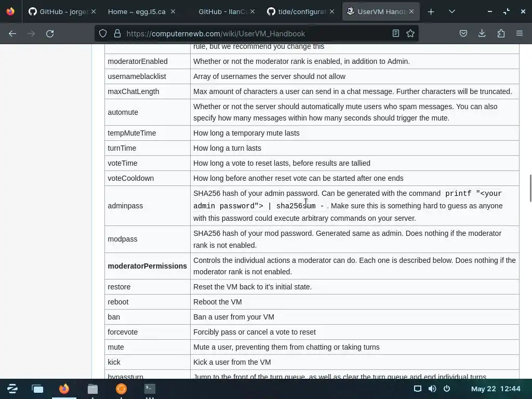Open a new browser tab
The height and width of the screenshot is (399, 532).
(x=431, y=12)
